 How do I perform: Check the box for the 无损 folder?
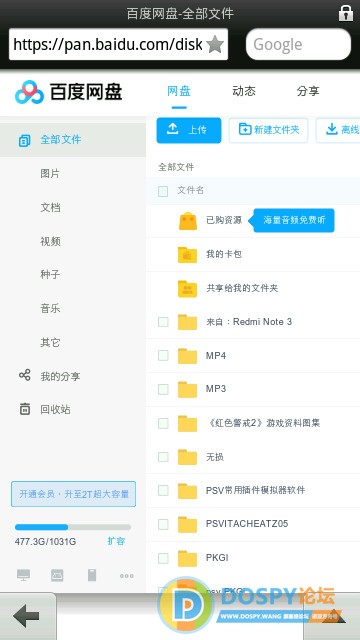pos(163,457)
